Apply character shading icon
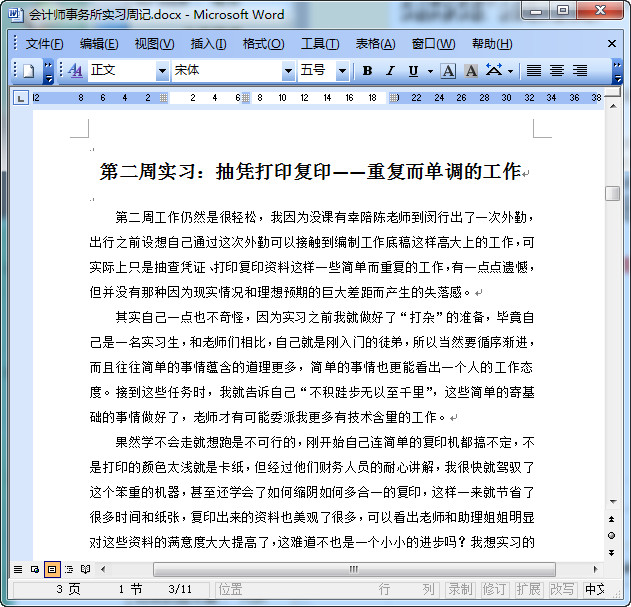This screenshot has height=607, width=631. tap(471, 71)
